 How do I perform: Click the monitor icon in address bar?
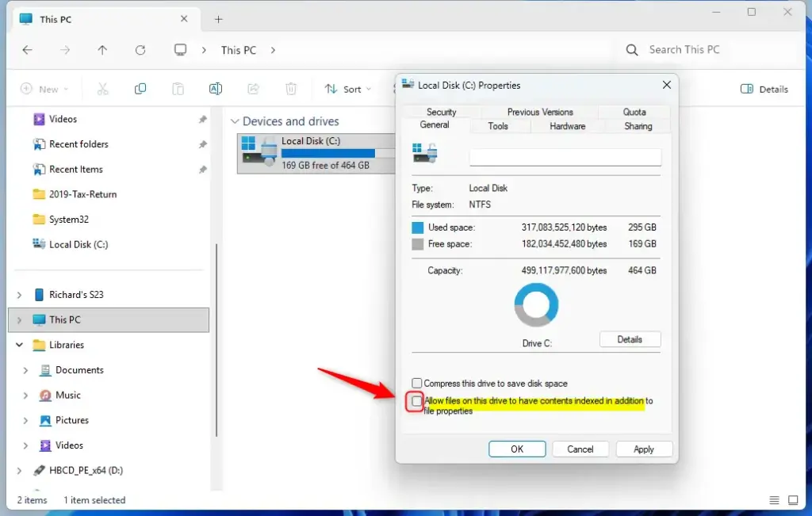point(180,50)
